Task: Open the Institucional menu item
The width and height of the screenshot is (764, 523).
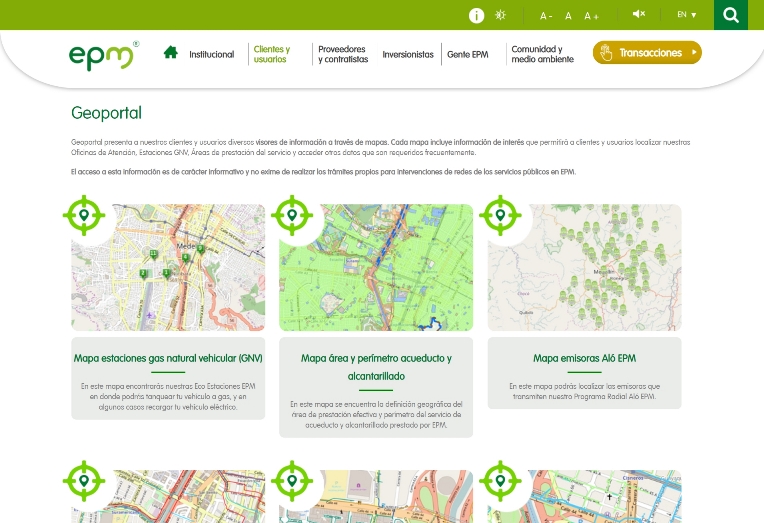Action: [x=211, y=54]
